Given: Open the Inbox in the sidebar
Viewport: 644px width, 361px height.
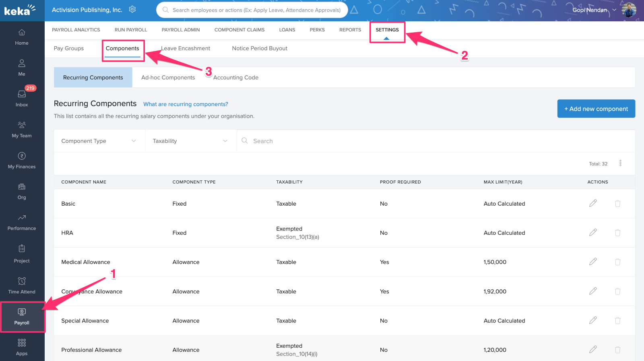Looking at the screenshot, I should tap(22, 98).
